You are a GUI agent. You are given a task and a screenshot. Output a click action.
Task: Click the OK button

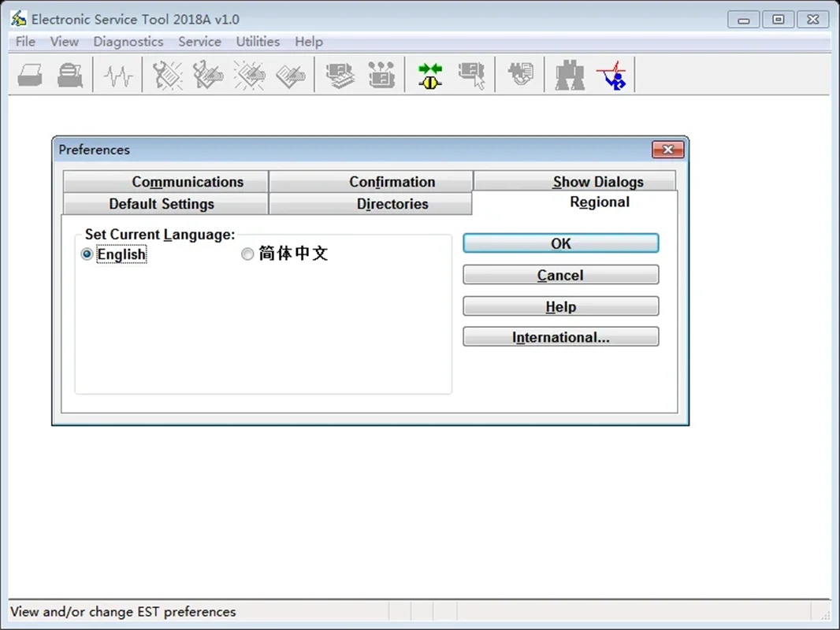pos(561,243)
